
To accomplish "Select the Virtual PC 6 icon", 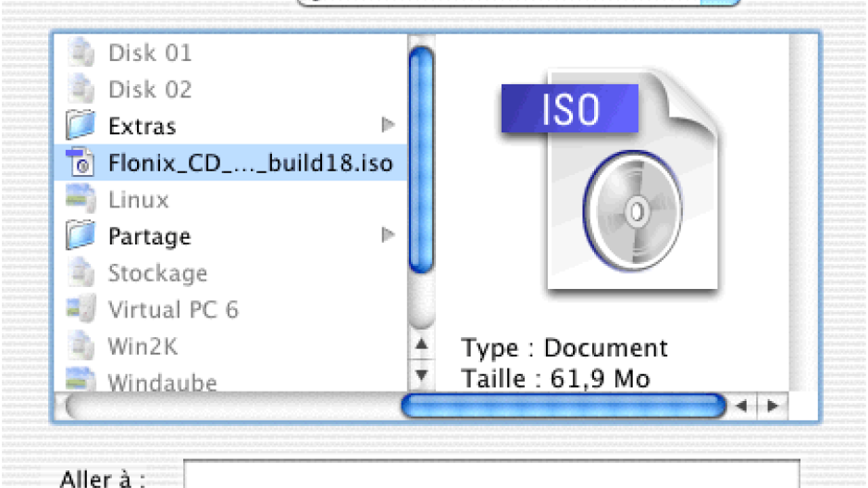I will [x=81, y=309].
